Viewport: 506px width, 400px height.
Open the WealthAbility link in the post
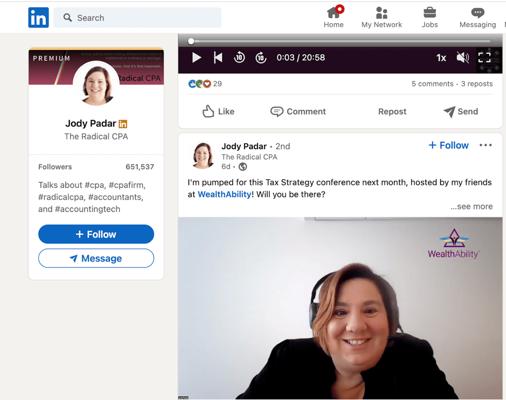click(224, 194)
